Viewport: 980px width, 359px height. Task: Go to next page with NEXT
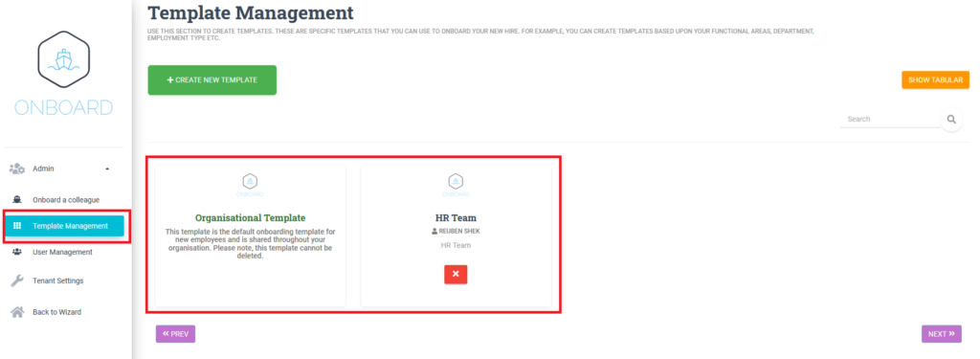(942, 334)
